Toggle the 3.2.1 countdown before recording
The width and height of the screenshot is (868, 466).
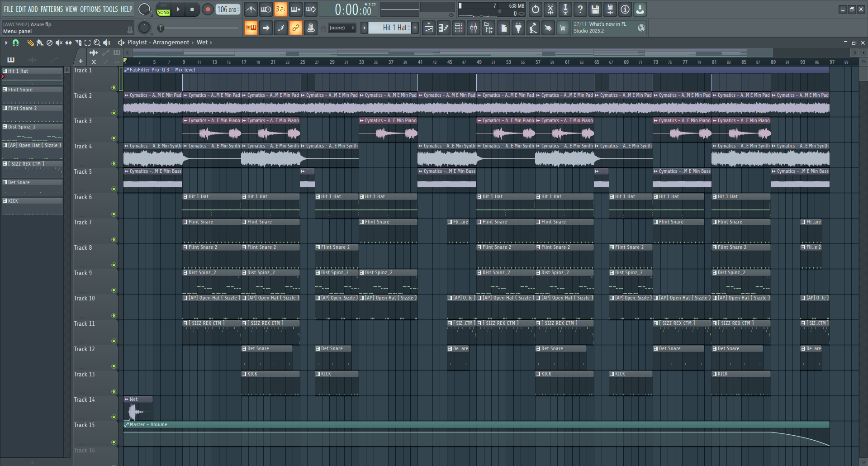point(281,9)
